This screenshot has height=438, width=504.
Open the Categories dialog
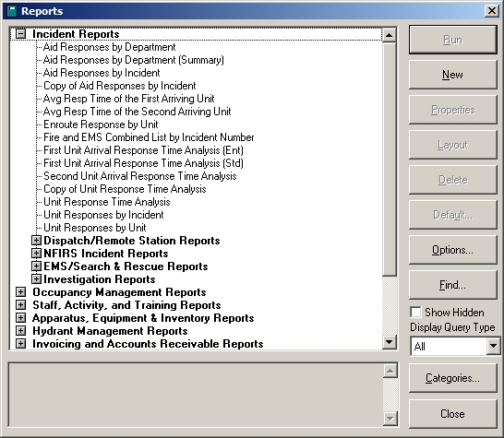point(453,378)
